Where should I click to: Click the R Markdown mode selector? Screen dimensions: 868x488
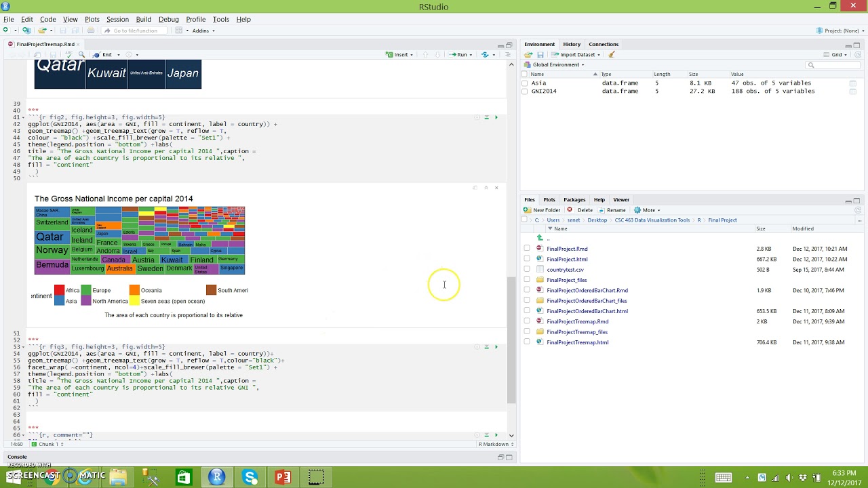click(x=496, y=445)
